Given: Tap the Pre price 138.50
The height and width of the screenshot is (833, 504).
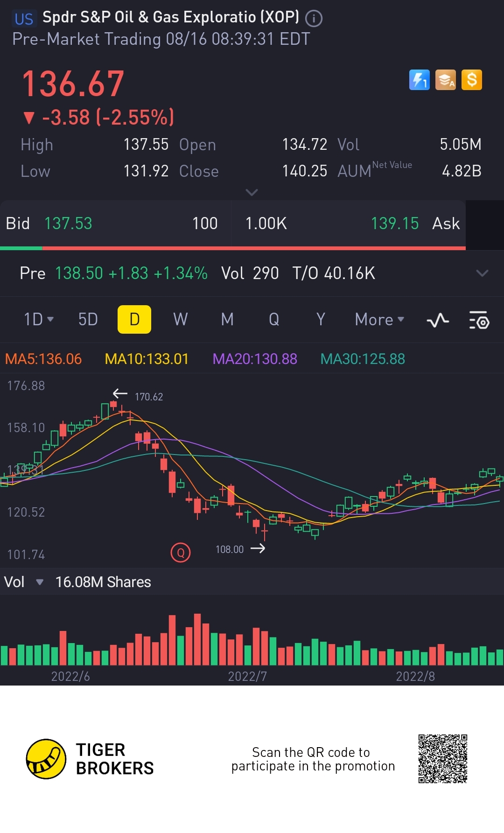Looking at the screenshot, I should pos(79,273).
